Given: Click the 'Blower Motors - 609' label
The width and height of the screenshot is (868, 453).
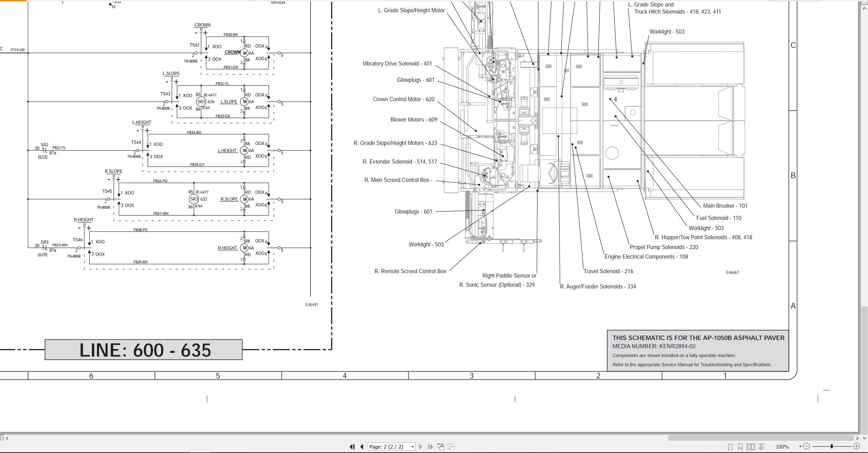Looking at the screenshot, I should pyautogui.click(x=414, y=119).
